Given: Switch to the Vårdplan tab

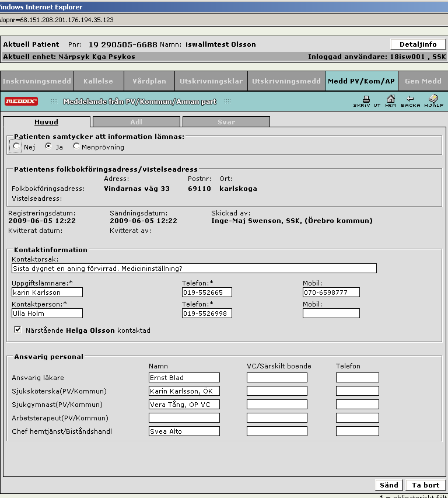Looking at the screenshot, I should [x=149, y=81].
